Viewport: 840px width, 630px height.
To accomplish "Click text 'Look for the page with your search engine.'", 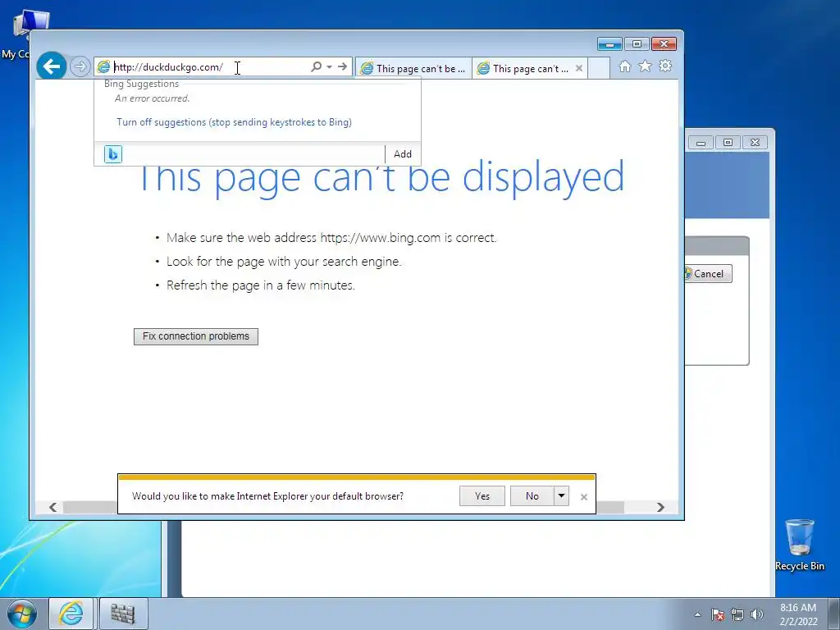I will tap(284, 262).
